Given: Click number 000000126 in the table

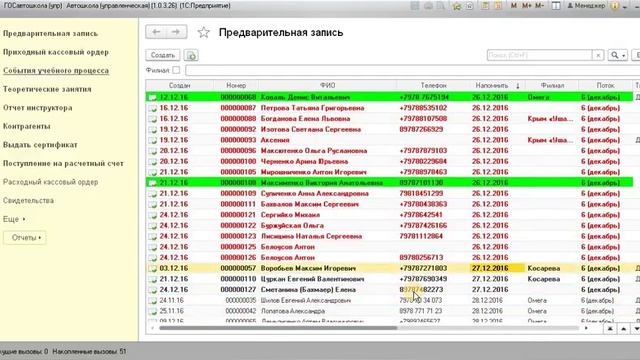Looking at the screenshot, I should coord(238,258).
